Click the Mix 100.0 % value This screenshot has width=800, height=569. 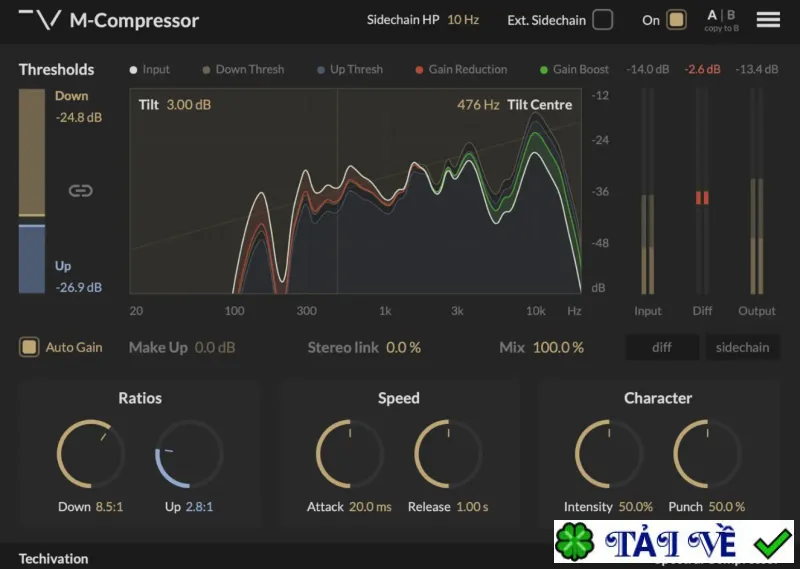[x=558, y=348]
